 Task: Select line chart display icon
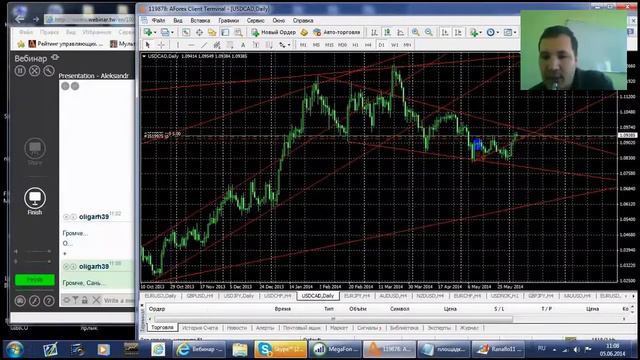(x=401, y=32)
